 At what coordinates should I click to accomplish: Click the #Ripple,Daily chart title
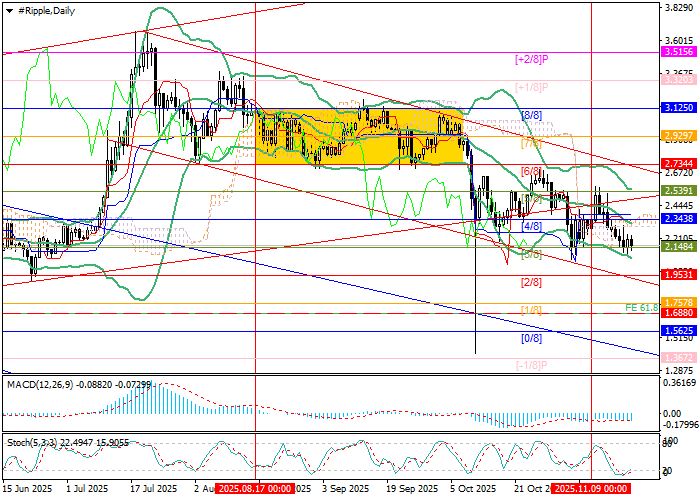pos(48,8)
